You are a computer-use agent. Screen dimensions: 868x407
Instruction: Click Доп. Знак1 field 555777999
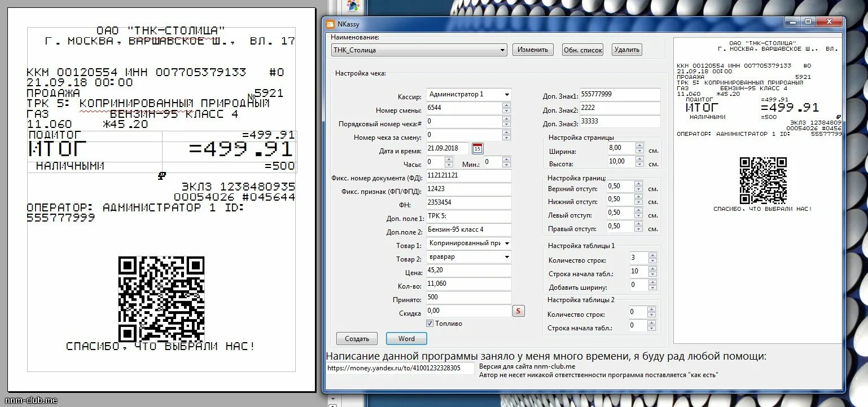(620, 95)
